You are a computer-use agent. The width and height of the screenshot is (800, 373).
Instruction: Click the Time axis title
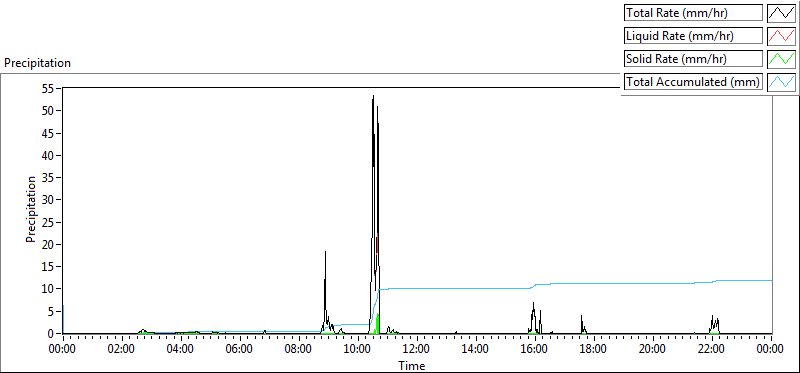[411, 365]
